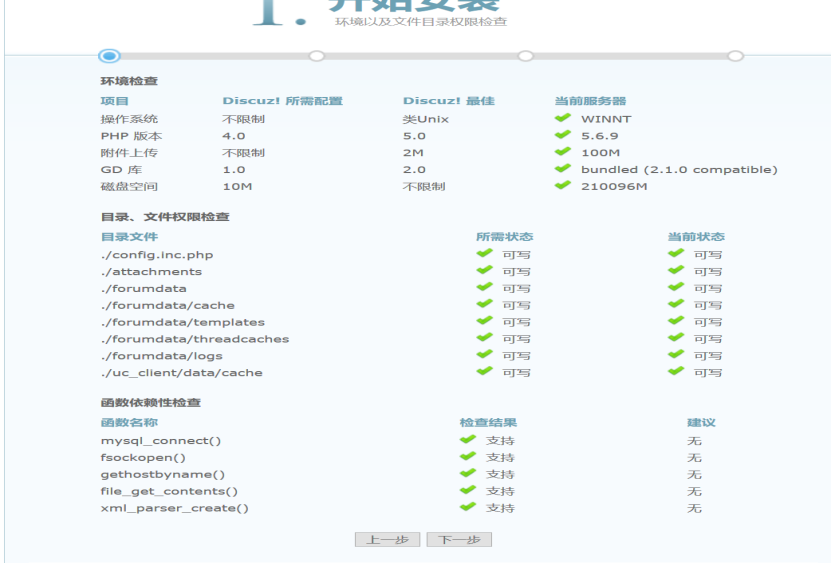Click the ./uc_client/data/cache directory name
The image size is (831, 564).
click(182, 373)
